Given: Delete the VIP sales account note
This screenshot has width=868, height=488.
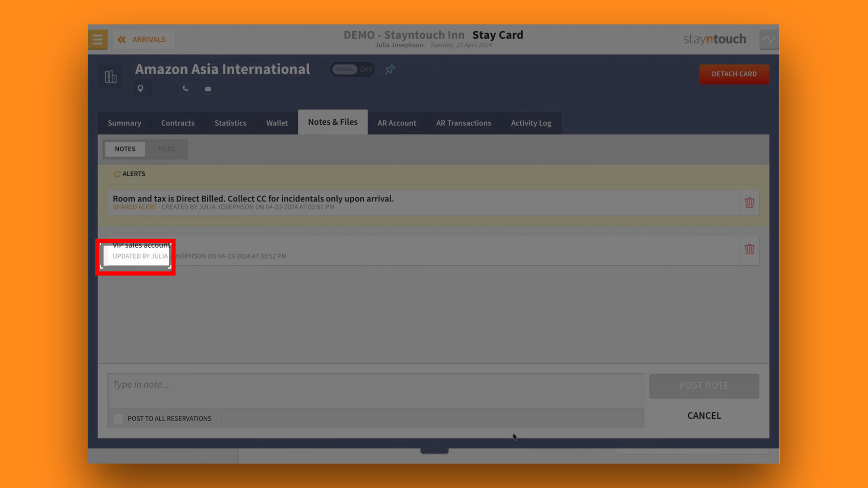Looking at the screenshot, I should pos(749,249).
